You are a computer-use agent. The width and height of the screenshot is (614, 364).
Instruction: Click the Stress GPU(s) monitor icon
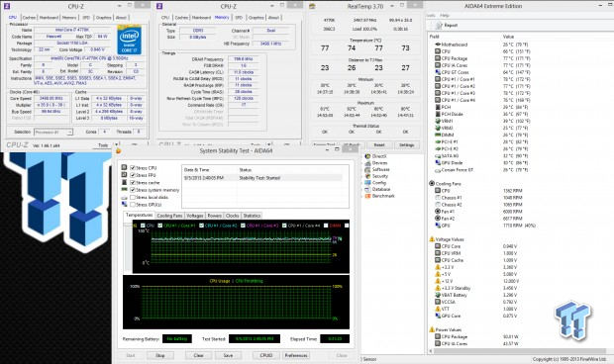click(x=124, y=204)
